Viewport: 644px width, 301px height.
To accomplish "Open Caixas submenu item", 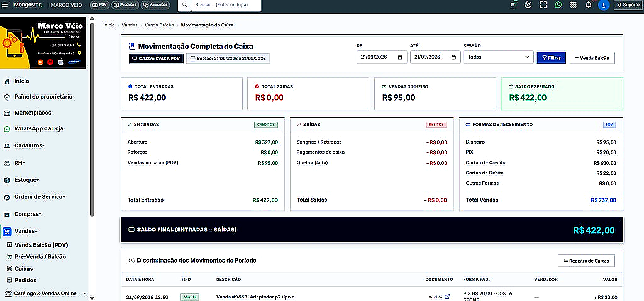I will click(x=24, y=269).
